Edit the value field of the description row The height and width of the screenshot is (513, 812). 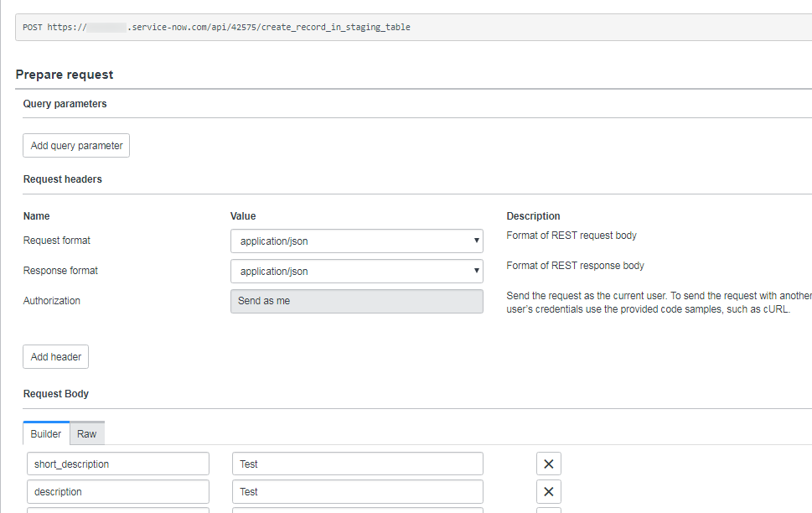click(357, 492)
